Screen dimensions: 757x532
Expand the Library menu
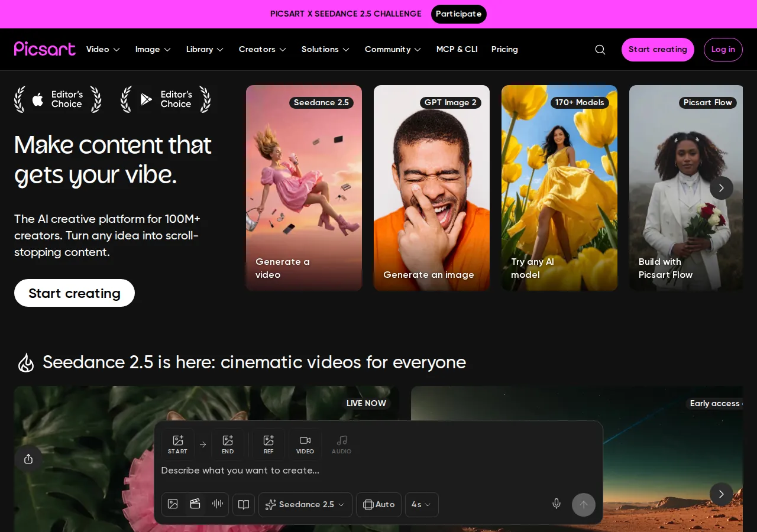pyautogui.click(x=205, y=50)
